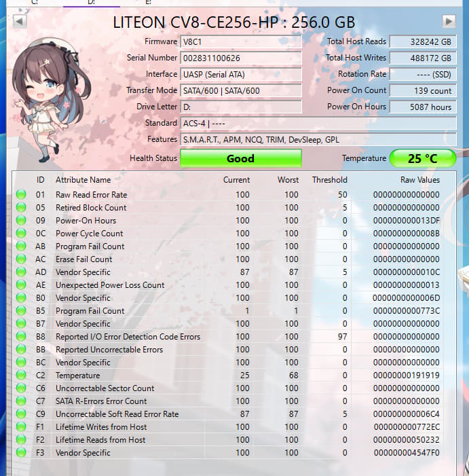Click the status icon for Lifetime Writes from Host
The image size is (469, 476).
(x=21, y=427)
